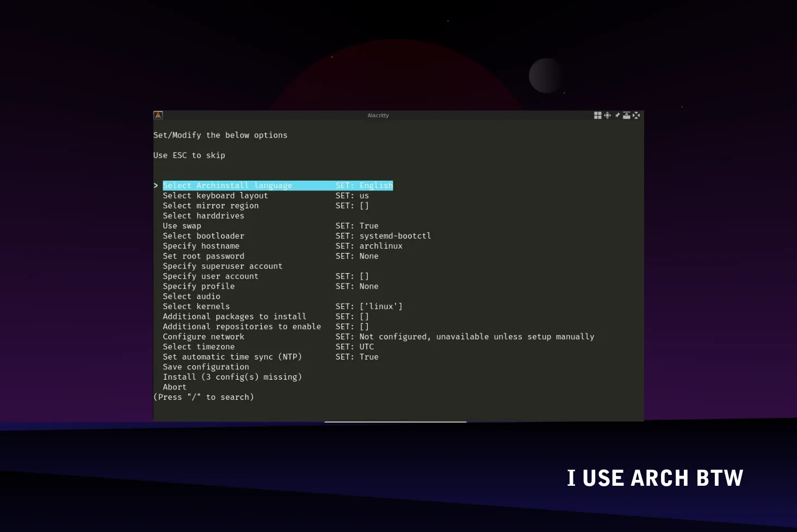Open Select bootloader option

(203, 236)
